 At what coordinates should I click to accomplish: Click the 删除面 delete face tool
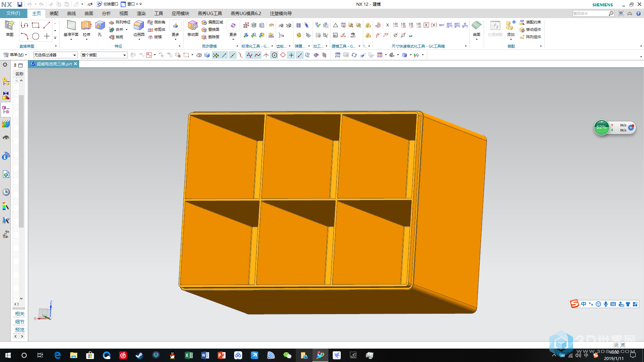pyautogui.click(x=211, y=37)
